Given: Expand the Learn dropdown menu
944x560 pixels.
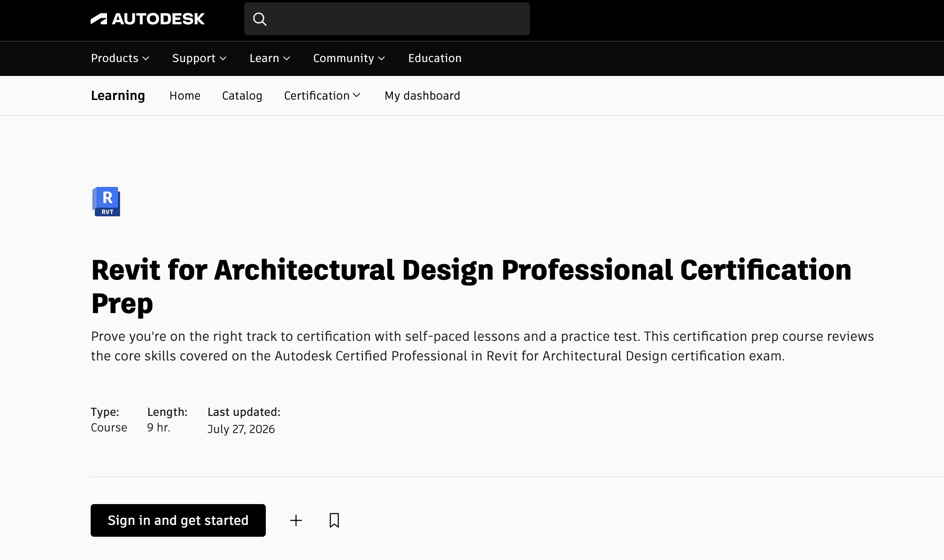Looking at the screenshot, I should [270, 58].
